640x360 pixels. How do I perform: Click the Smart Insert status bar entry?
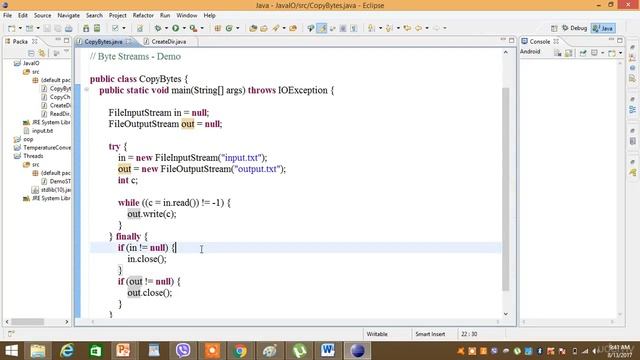pos(430,334)
